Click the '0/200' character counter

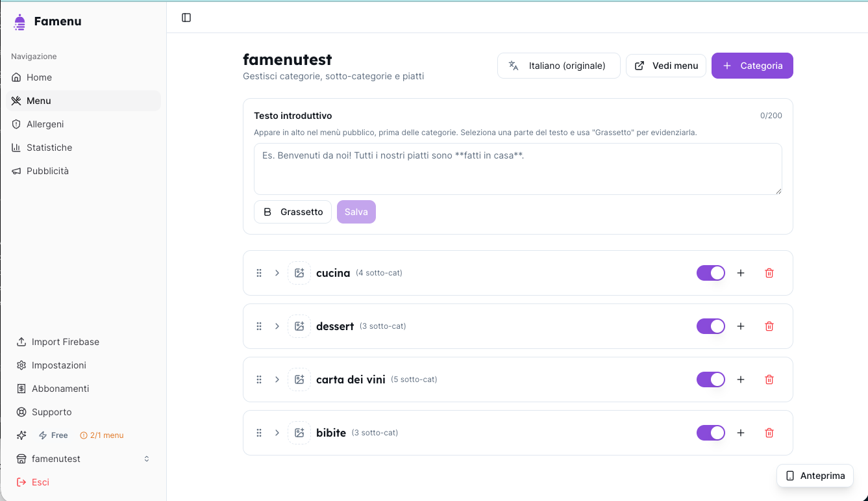(771, 116)
